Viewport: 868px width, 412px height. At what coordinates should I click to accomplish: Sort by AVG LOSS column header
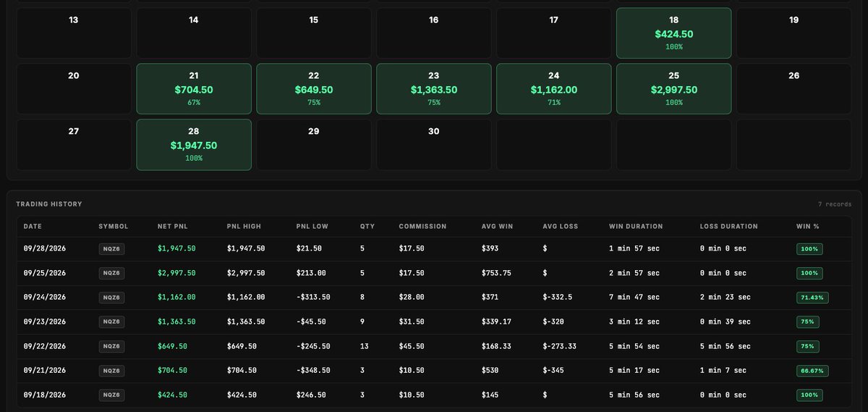pyautogui.click(x=561, y=227)
